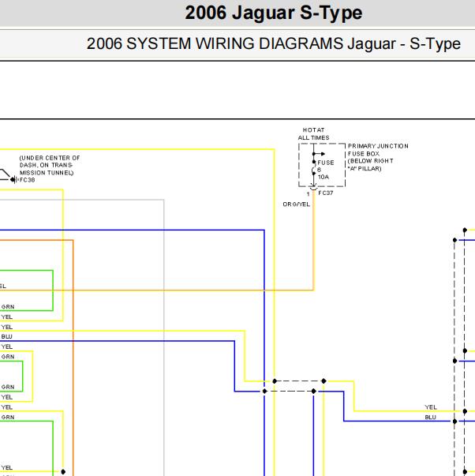Click the "FUSE 6 10A" label
This screenshot has height=476, width=475.
click(326, 170)
